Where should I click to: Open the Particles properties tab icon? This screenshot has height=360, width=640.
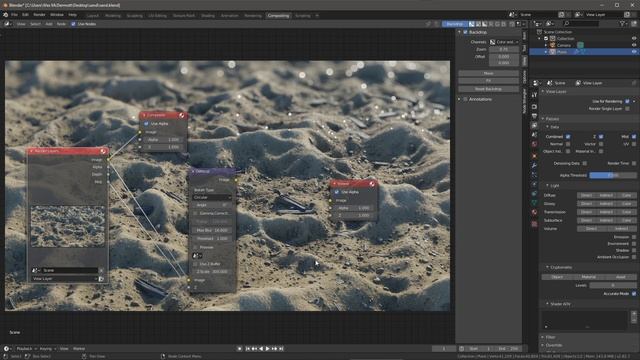(x=534, y=175)
